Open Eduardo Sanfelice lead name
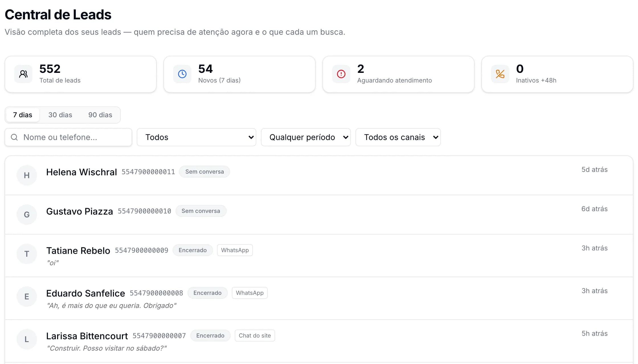This screenshot has width=638, height=364. click(85, 293)
